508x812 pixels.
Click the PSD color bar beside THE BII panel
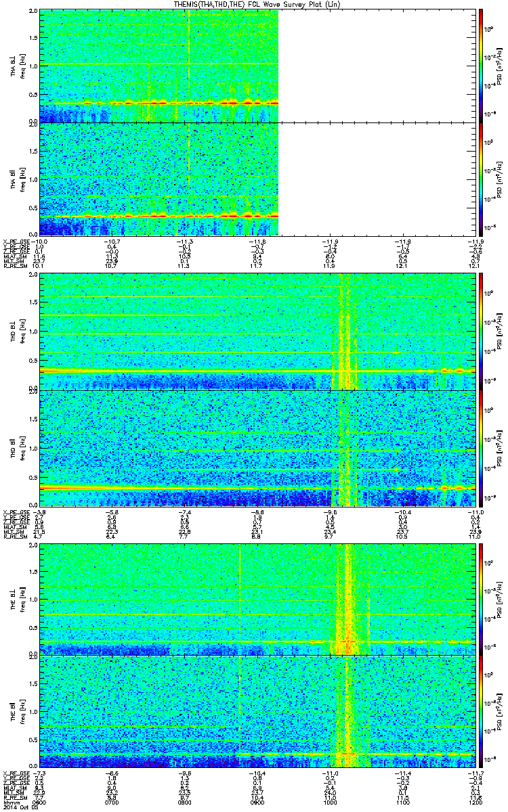pos(480,711)
